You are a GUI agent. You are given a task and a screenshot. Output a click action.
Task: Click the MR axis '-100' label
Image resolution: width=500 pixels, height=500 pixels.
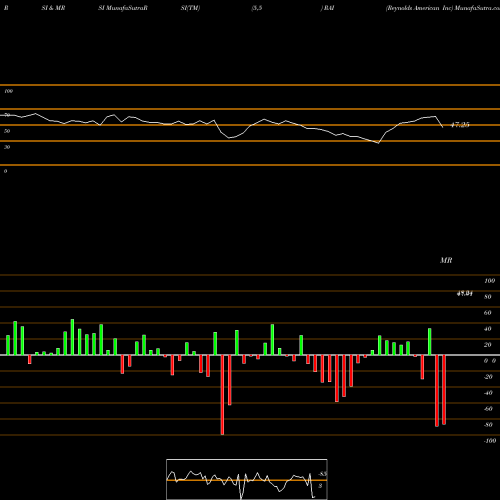pos(490,441)
